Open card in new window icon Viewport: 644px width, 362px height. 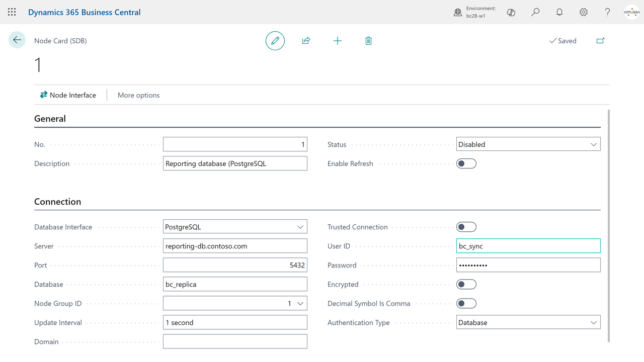[600, 41]
